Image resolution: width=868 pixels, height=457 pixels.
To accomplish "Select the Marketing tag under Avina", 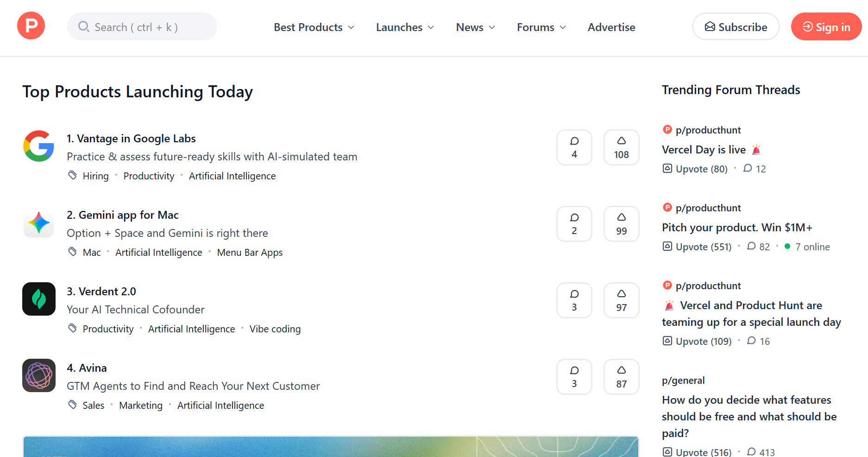I will (x=141, y=406).
